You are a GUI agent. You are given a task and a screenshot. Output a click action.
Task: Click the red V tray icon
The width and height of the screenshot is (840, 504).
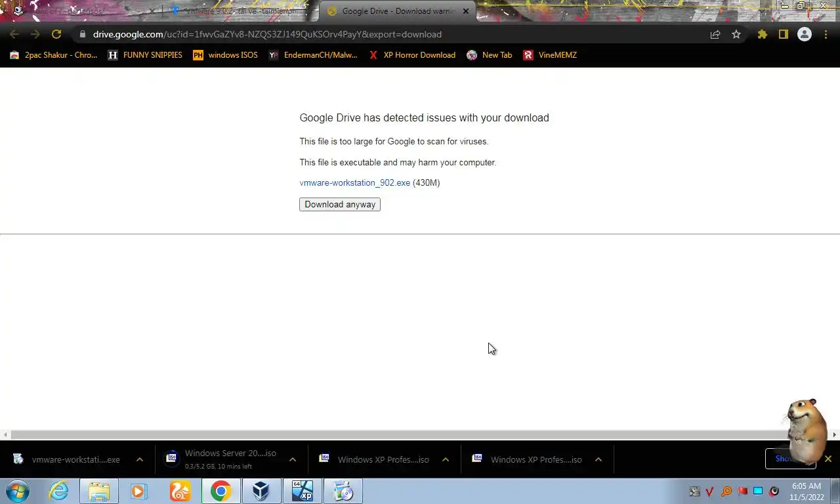pos(710,491)
